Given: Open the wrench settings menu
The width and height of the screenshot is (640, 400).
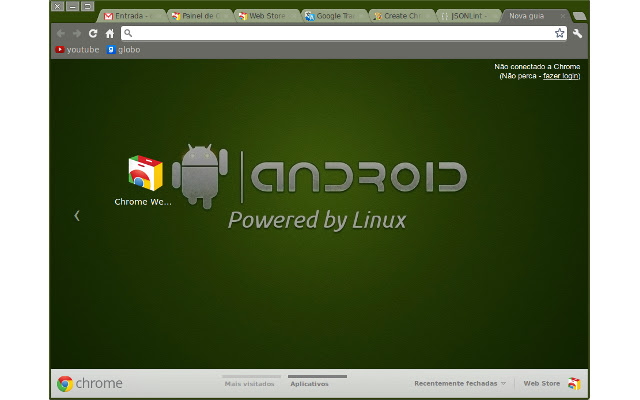Looking at the screenshot, I should (x=577, y=33).
